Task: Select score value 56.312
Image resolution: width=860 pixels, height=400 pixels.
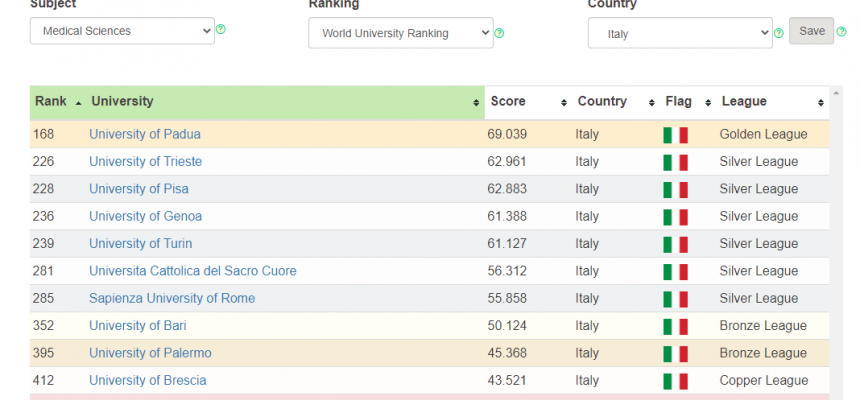Action: click(507, 271)
